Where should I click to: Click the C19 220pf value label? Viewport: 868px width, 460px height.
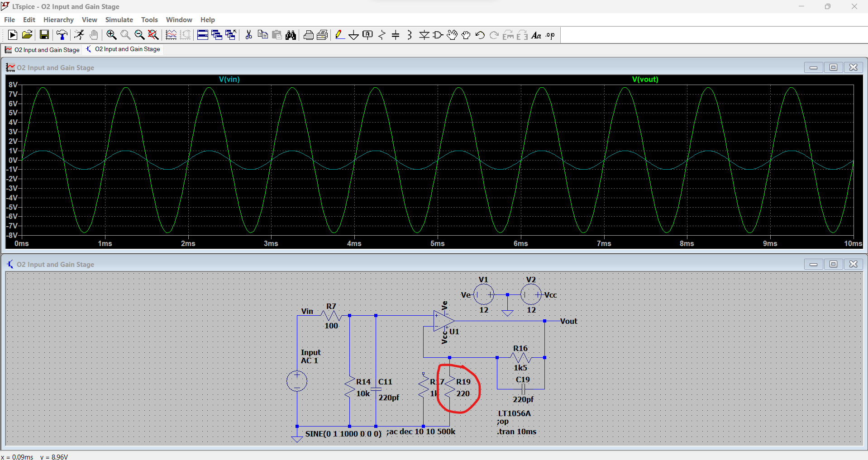tap(523, 399)
